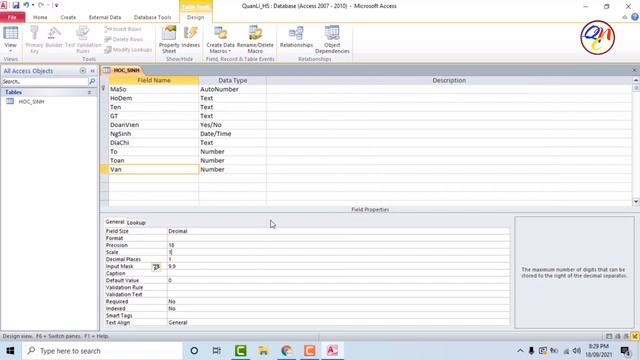This screenshot has height=360, width=640.
Task: Close the HOC_SINH table design window
Action: coord(635,70)
